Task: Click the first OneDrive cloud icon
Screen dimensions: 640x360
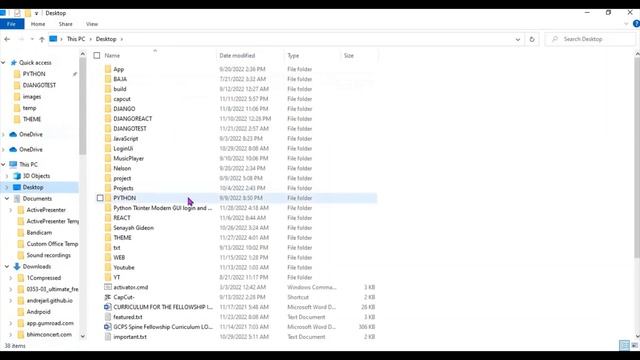Action: [13, 134]
